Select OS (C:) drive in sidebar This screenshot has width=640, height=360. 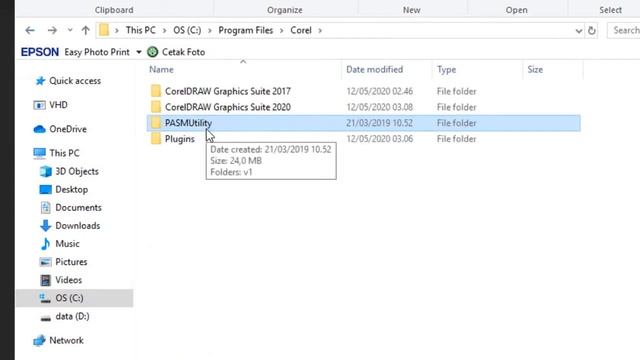pos(74,298)
